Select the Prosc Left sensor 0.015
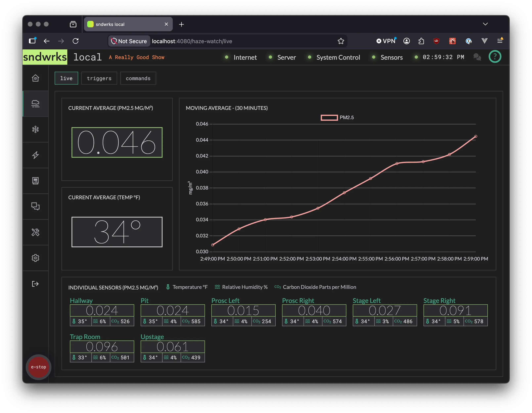Viewport: 532px width, 413px height. (x=243, y=311)
